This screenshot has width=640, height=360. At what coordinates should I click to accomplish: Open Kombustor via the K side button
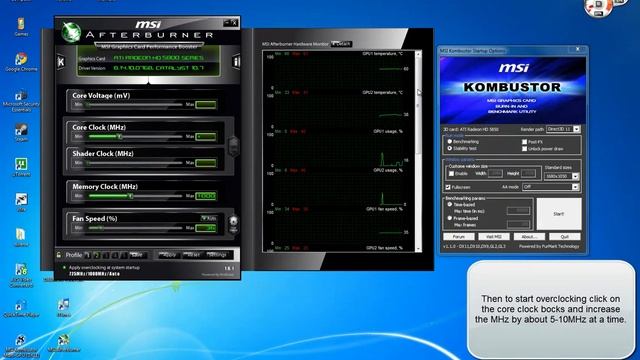61,62
